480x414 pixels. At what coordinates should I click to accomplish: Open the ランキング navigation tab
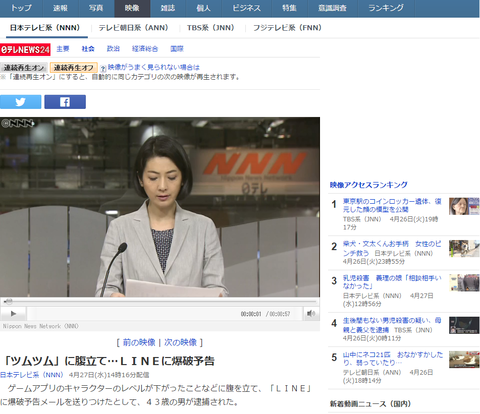tap(386, 8)
